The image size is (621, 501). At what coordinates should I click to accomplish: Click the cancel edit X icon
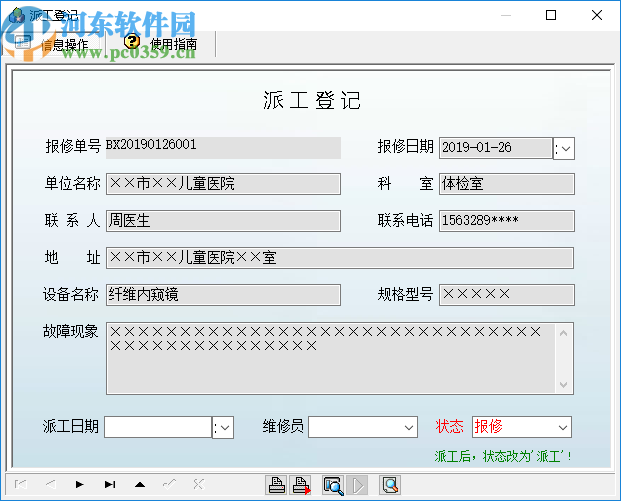pyautogui.click(x=199, y=484)
